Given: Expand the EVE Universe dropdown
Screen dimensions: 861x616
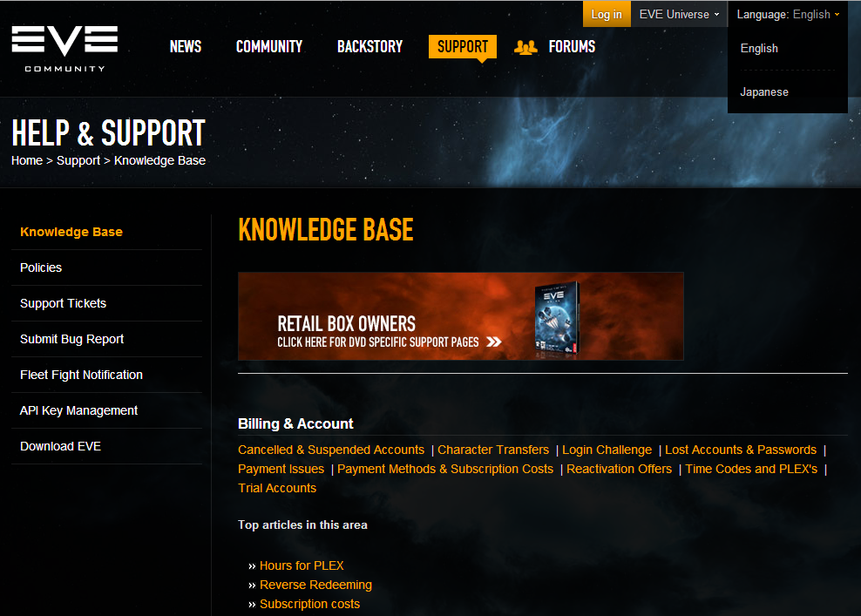Looking at the screenshot, I should 679,14.
